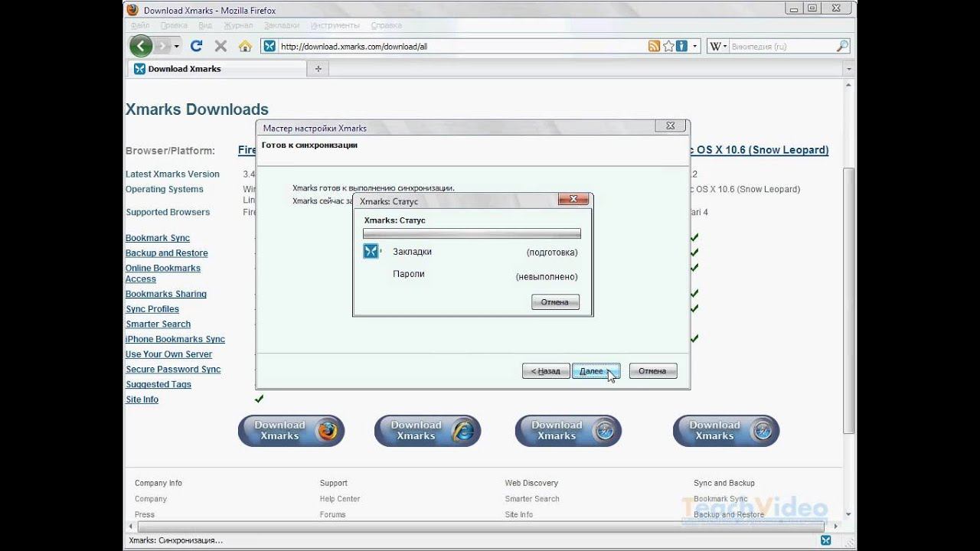This screenshot has height=551, width=980.
Task: Open the Вид menu
Action: coord(205,25)
